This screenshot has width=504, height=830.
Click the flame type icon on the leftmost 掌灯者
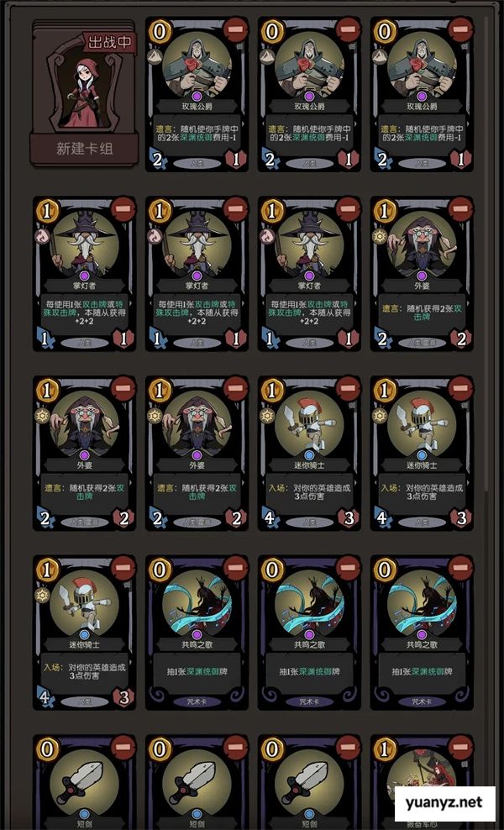[40, 236]
